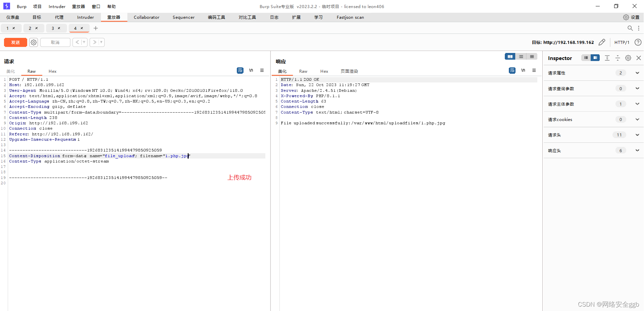The image size is (644, 311).
Task: Go forward to next request in history
Action: point(95,42)
